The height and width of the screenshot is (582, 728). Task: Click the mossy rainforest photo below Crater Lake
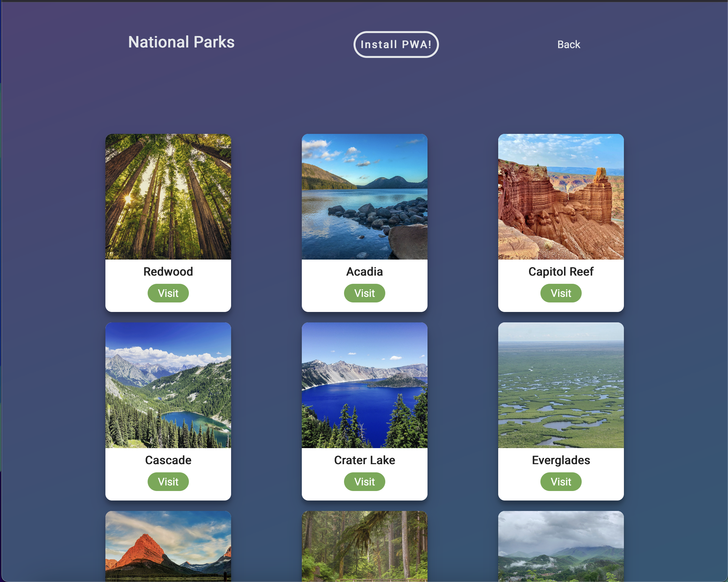[364, 550]
